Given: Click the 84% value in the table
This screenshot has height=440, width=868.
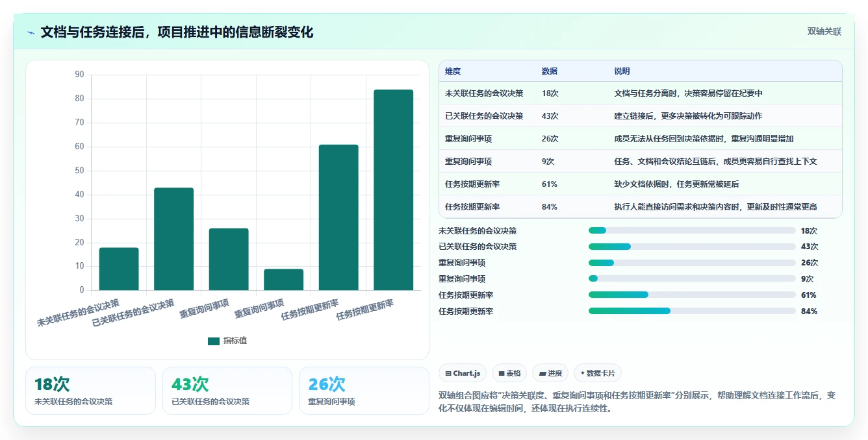Looking at the screenshot, I should pos(550,207).
